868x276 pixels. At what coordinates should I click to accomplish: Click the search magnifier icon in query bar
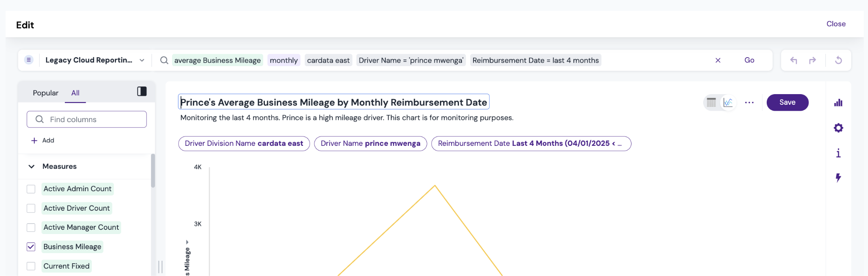coord(164,60)
